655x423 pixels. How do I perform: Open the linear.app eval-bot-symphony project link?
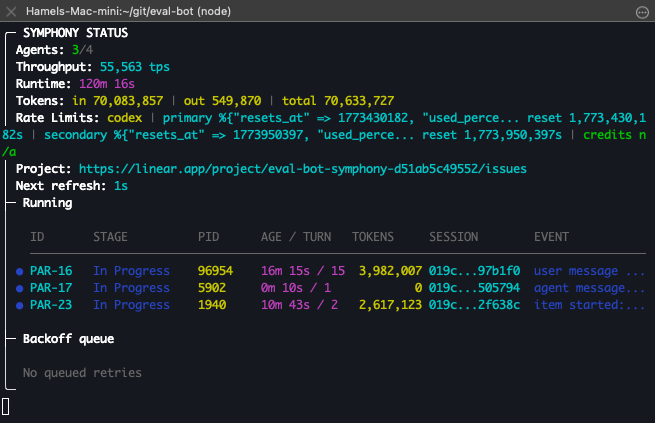302,169
